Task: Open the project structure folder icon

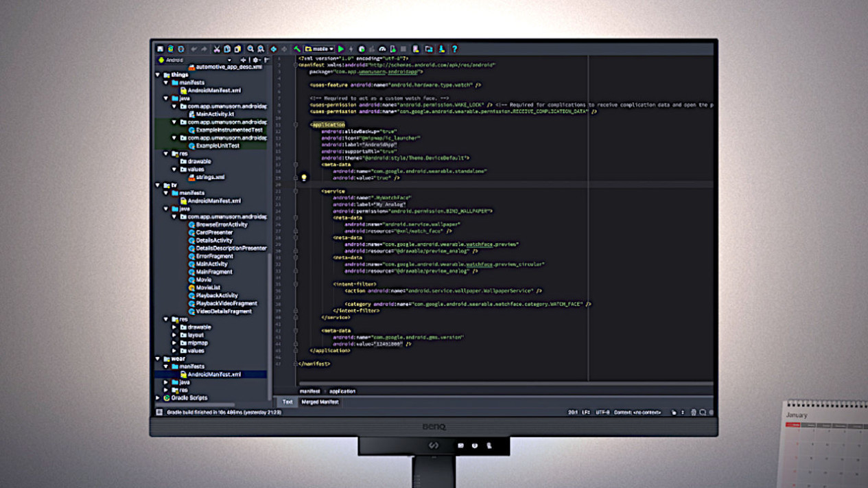Action: coord(428,49)
